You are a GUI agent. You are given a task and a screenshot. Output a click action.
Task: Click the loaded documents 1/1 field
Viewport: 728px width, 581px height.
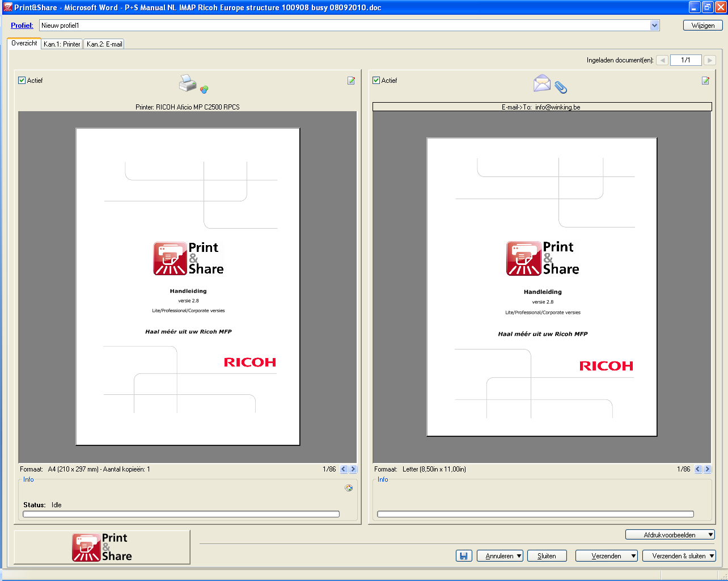coord(686,60)
